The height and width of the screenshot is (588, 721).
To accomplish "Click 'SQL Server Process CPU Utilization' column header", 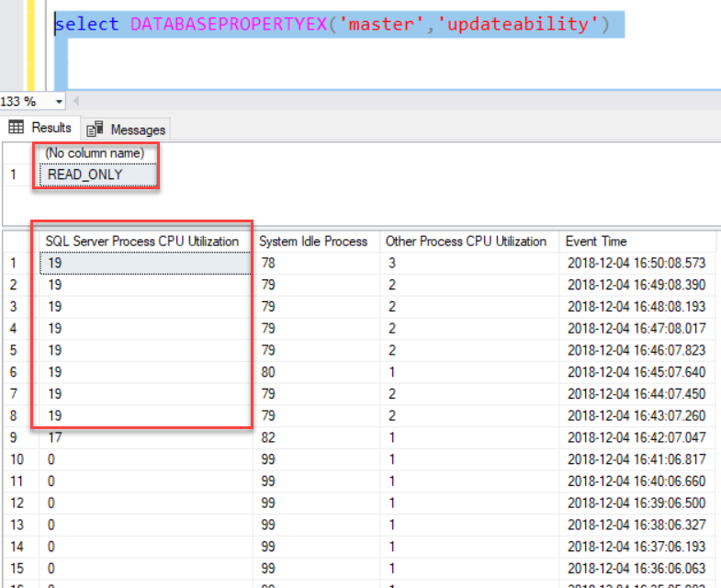I will click(x=142, y=242).
